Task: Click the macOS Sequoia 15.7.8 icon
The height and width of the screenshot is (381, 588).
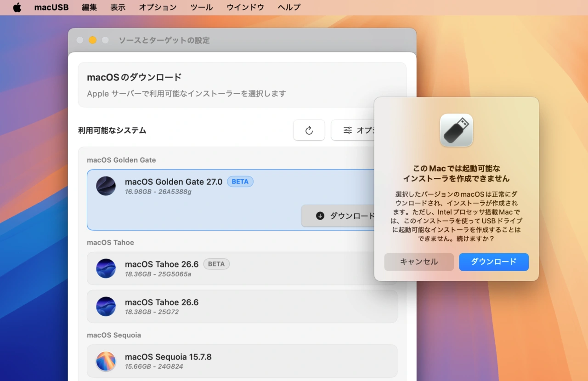Action: click(x=106, y=361)
